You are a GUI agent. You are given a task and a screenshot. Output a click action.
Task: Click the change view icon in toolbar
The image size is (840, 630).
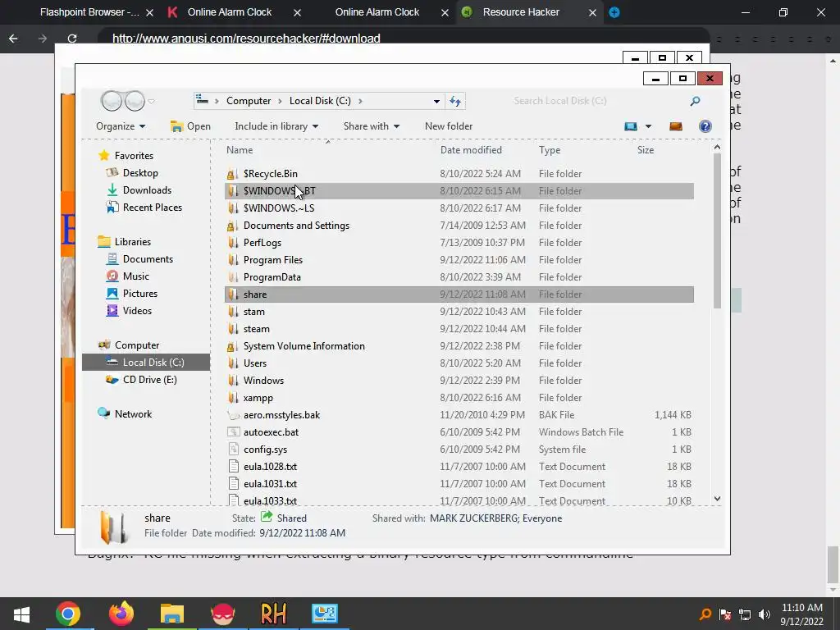[631, 126]
